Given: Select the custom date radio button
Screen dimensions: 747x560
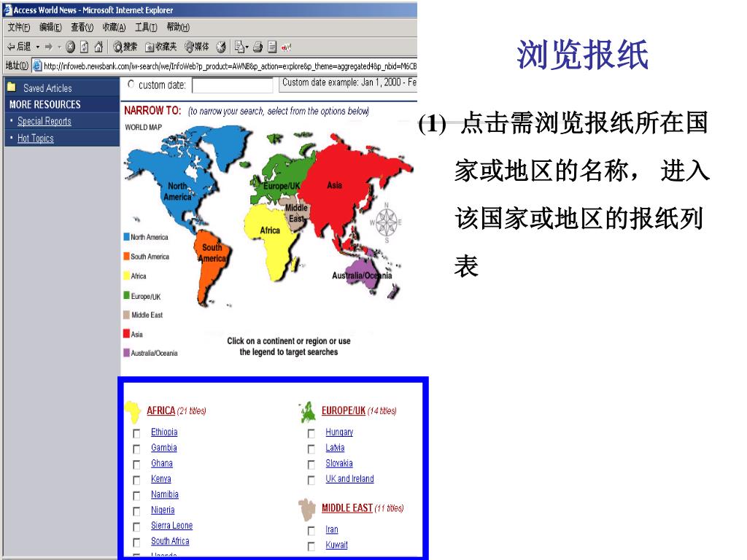Looking at the screenshot, I should tap(131, 85).
